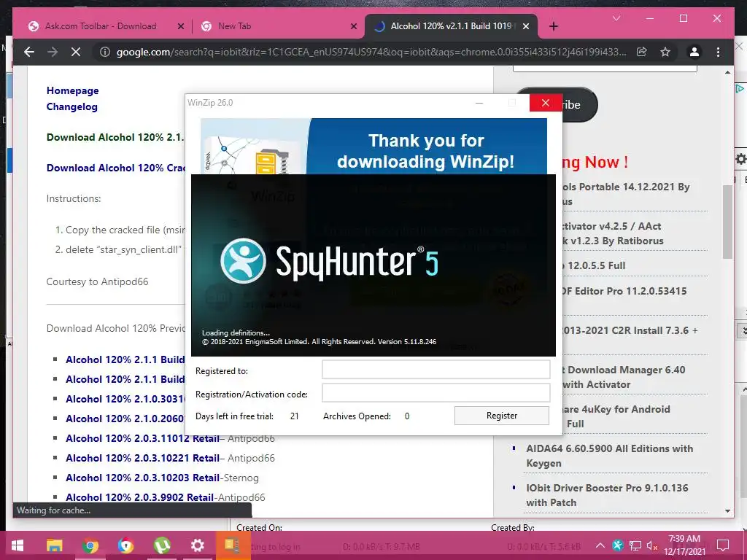
Task: Close the WinZip 26.0 dialog
Action: coord(546,103)
